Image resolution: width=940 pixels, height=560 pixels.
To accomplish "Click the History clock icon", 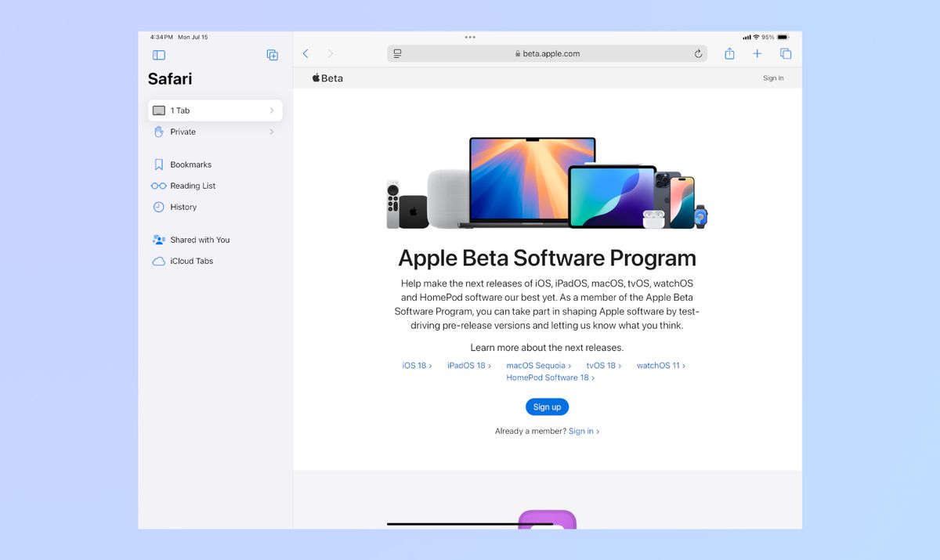I will point(159,207).
